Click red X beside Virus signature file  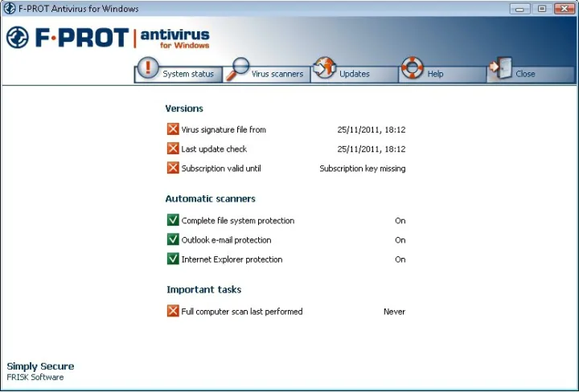[x=173, y=129]
